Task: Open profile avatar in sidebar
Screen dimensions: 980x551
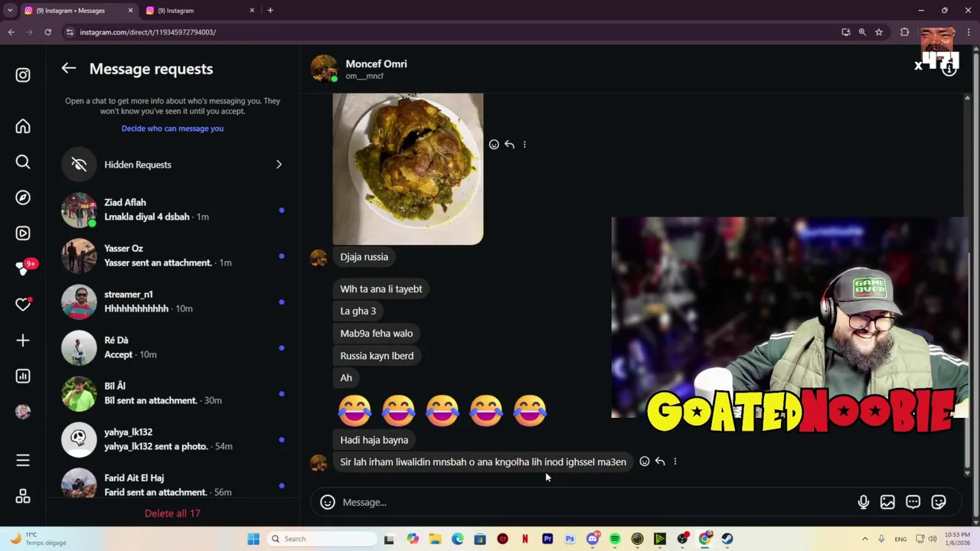Action: click(23, 412)
